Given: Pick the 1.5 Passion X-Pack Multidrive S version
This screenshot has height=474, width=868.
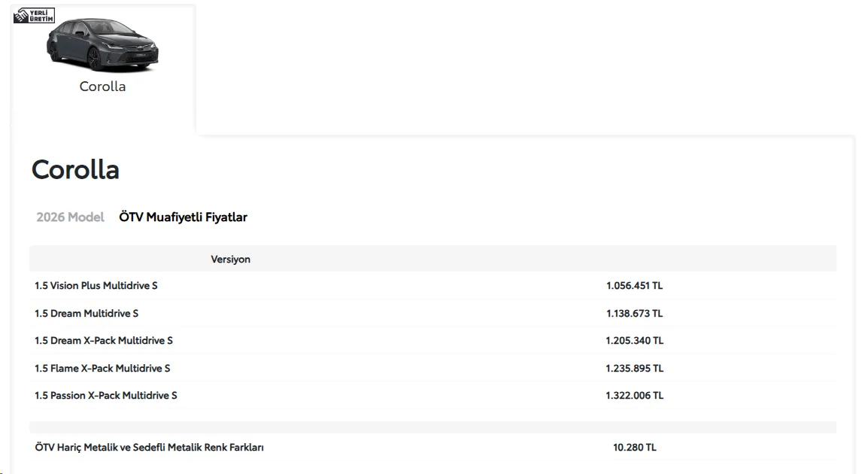Looking at the screenshot, I should point(433,395).
